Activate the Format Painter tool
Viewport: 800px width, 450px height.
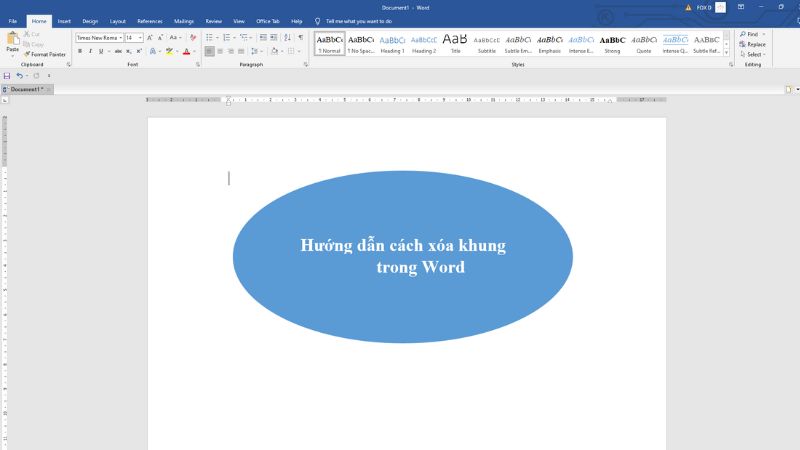click(44, 54)
